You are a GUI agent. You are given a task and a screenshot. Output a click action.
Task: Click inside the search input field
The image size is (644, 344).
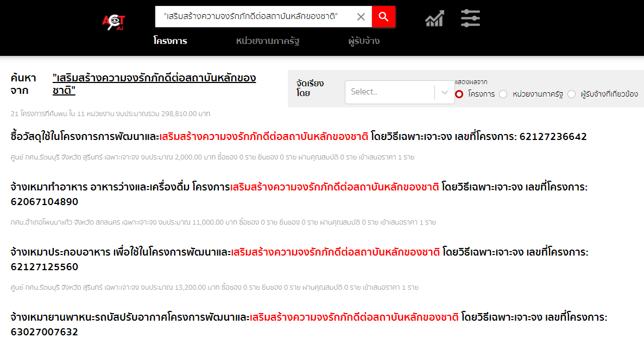click(x=255, y=17)
